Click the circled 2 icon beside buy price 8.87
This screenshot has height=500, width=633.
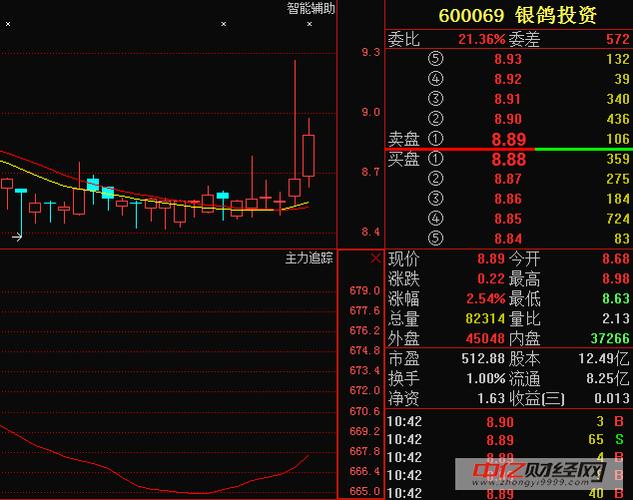pos(435,178)
